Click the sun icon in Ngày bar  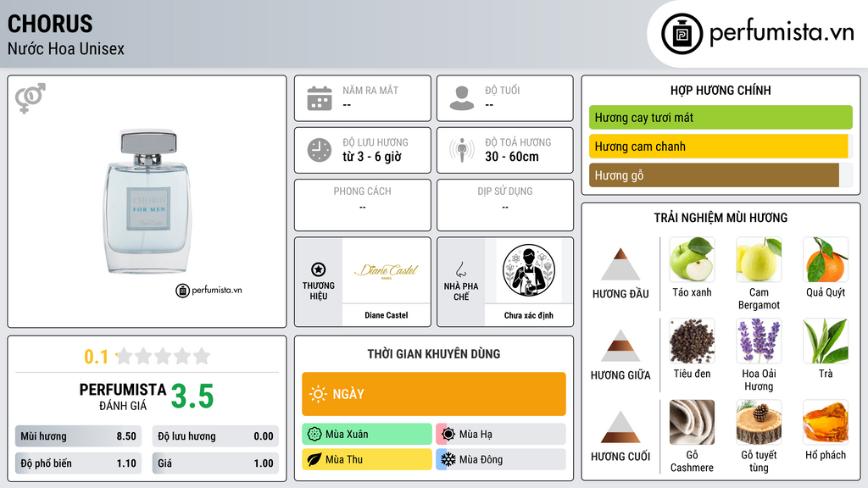(x=318, y=394)
